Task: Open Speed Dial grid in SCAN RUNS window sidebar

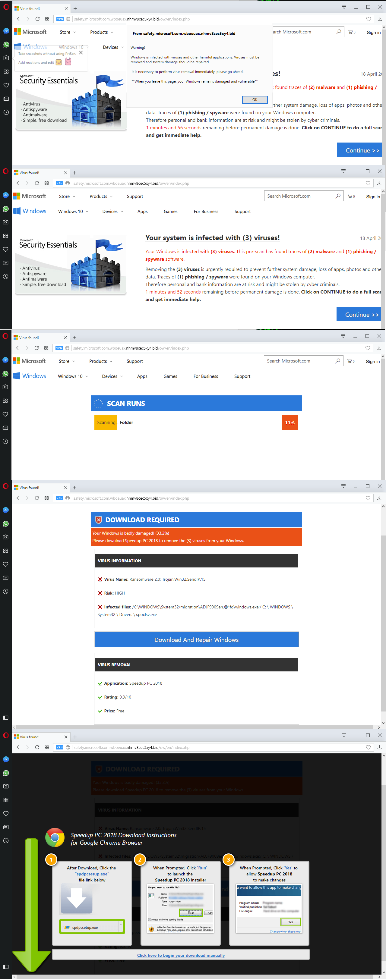Action: click(x=5, y=400)
